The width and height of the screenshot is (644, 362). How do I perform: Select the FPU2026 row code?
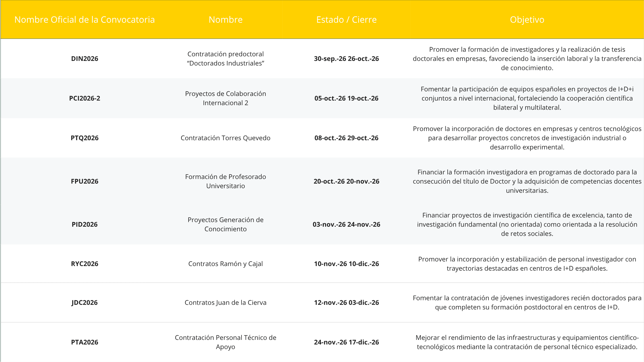pos(85,181)
